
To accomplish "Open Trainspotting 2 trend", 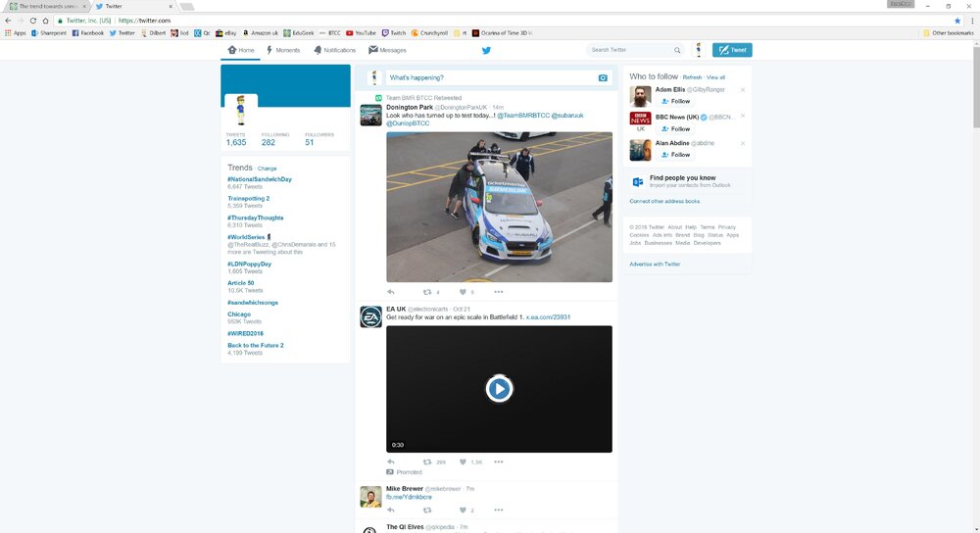I will 248,199.
